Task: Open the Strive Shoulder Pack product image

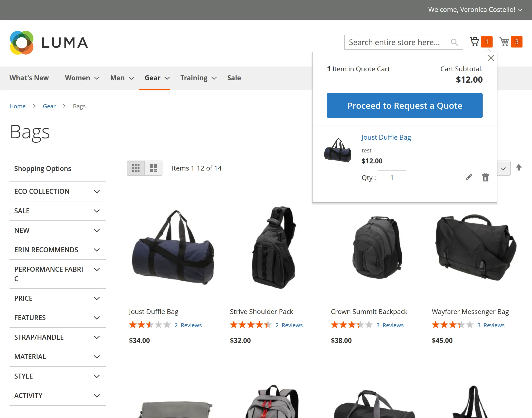Action: pos(274,247)
